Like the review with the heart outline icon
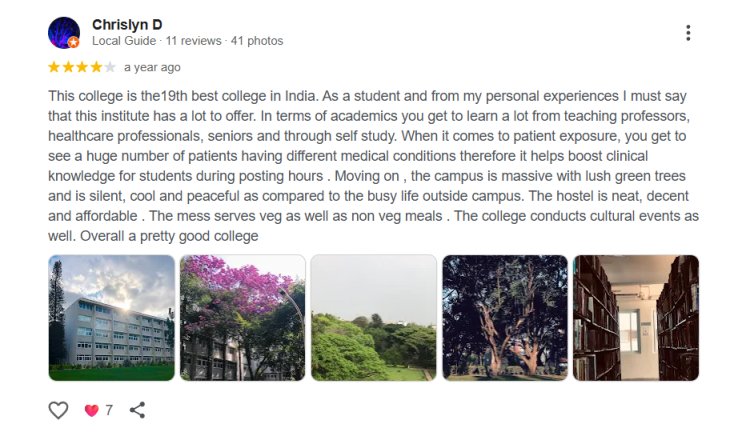The height and width of the screenshot is (432, 750). [x=59, y=410]
